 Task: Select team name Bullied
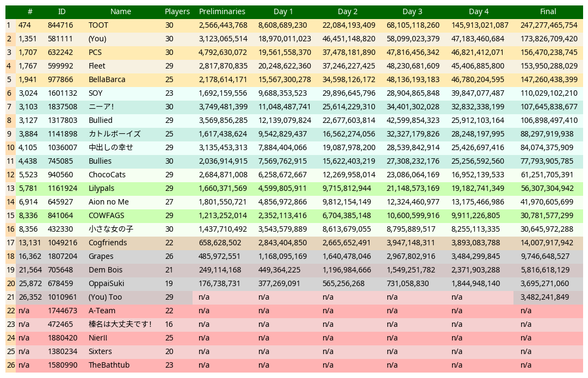click(x=101, y=120)
